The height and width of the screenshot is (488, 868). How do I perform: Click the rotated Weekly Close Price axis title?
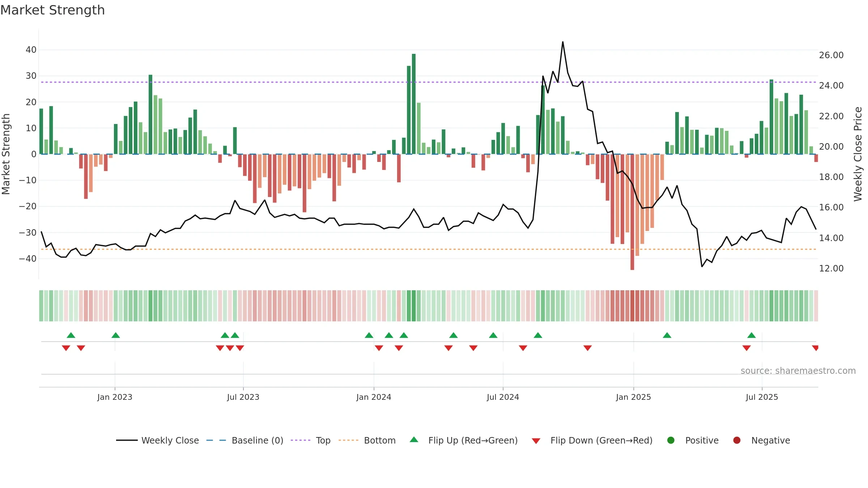coord(858,154)
